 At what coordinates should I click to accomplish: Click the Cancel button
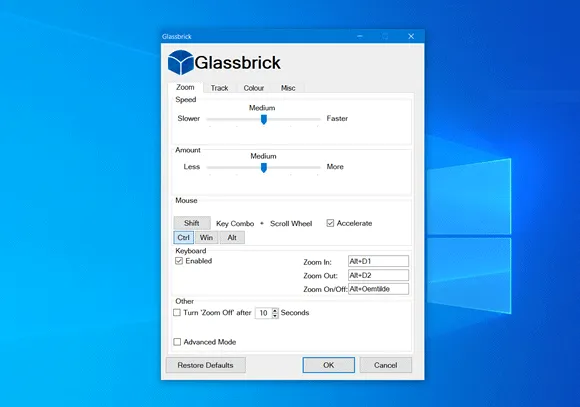click(385, 365)
